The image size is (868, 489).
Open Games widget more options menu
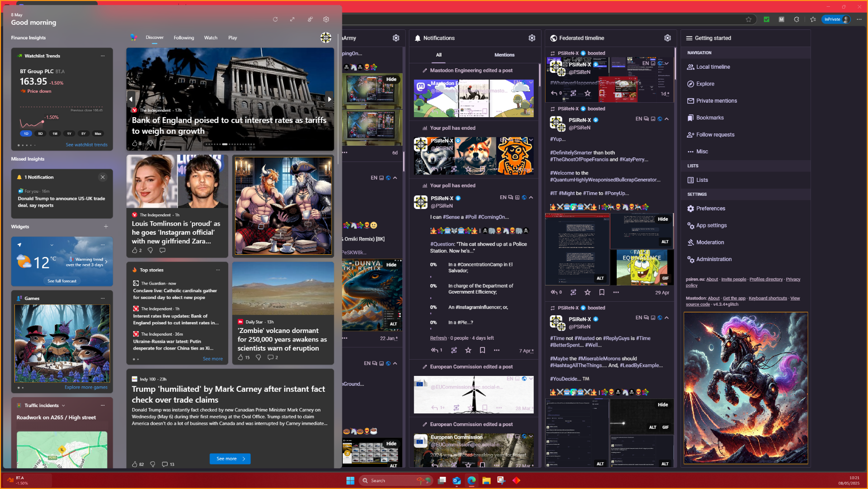(x=103, y=299)
